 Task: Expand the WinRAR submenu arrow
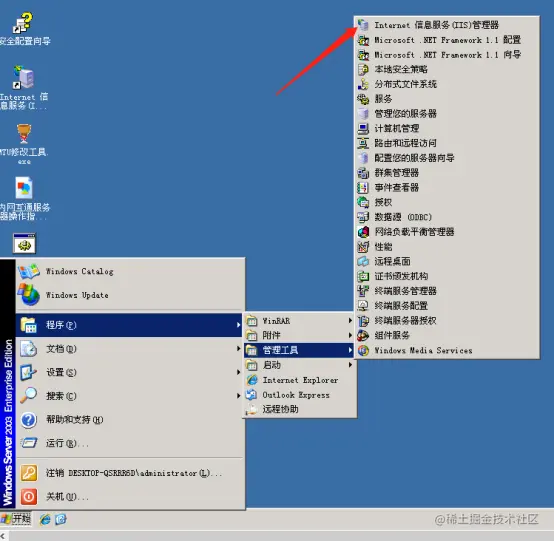point(350,321)
